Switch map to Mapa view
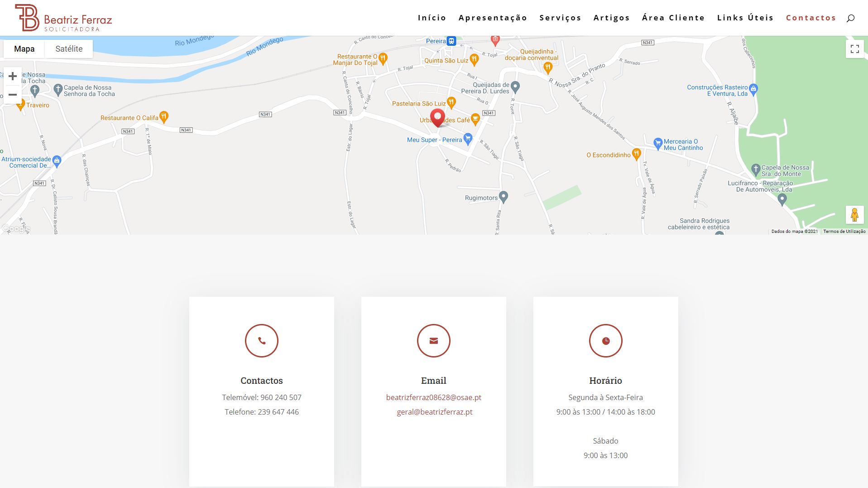 click(24, 49)
